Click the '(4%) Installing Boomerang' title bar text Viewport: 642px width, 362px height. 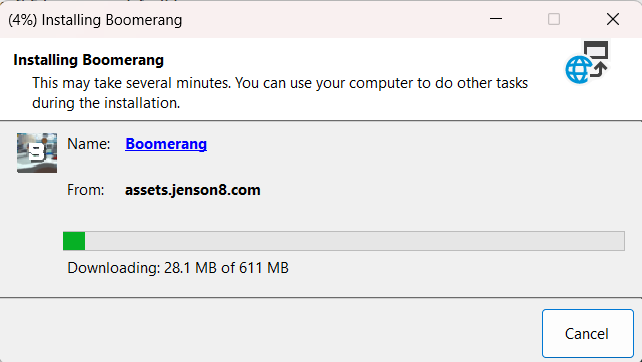point(95,20)
